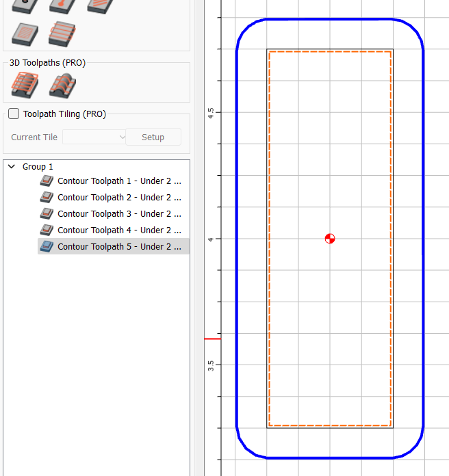Click the 3.5 label on vertical ruler
Viewport: 449px width, 476px height.
point(211,366)
